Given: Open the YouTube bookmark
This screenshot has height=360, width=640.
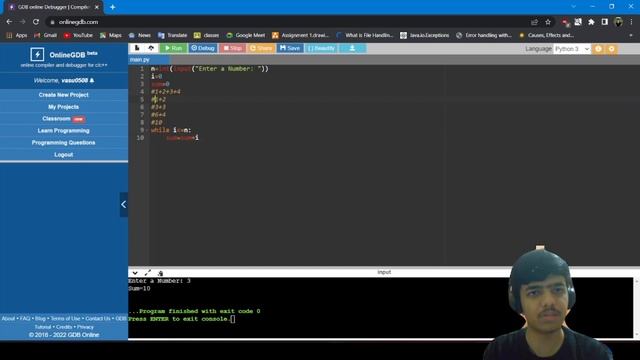Looking at the screenshot, I should (78, 36).
